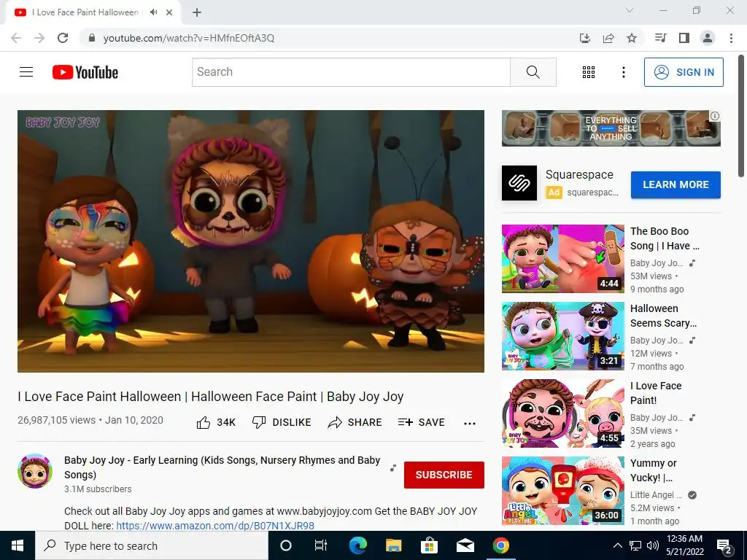The image size is (747, 560).
Task: Bookmark this page with star
Action: pyautogui.click(x=632, y=38)
